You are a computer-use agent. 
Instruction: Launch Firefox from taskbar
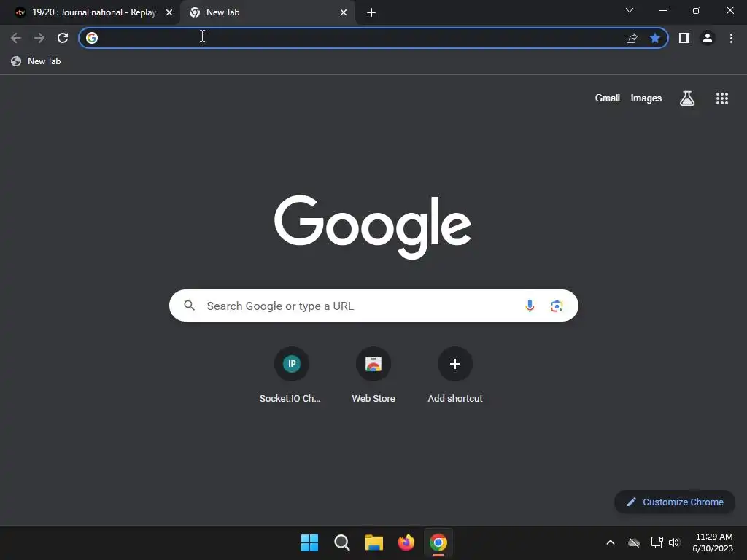pos(406,542)
